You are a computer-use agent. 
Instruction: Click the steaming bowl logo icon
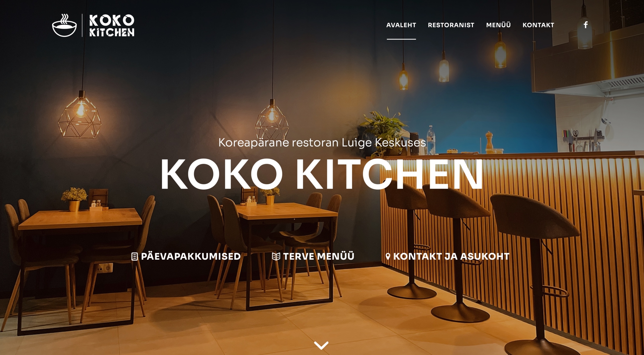click(x=64, y=25)
